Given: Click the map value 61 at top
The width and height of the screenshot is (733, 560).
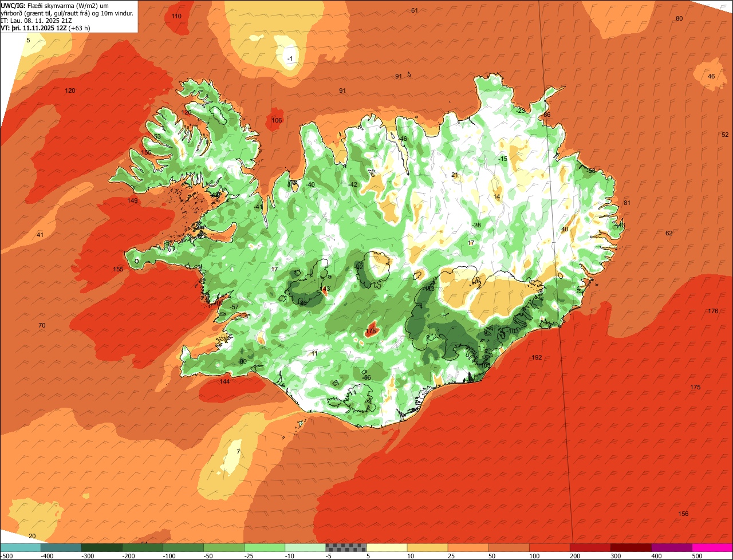Looking at the screenshot, I should tap(415, 10).
